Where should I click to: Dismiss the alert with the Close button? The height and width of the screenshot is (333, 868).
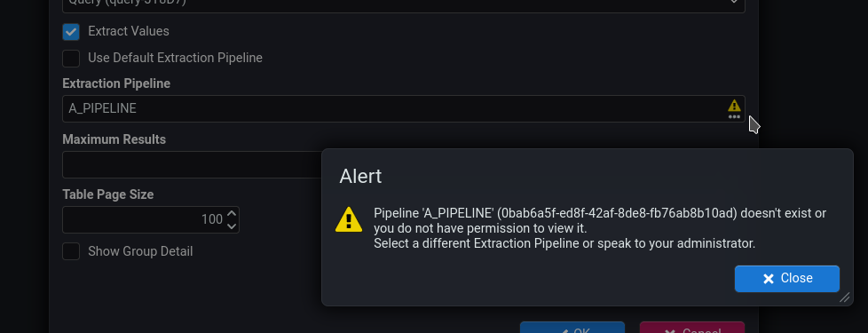click(786, 279)
